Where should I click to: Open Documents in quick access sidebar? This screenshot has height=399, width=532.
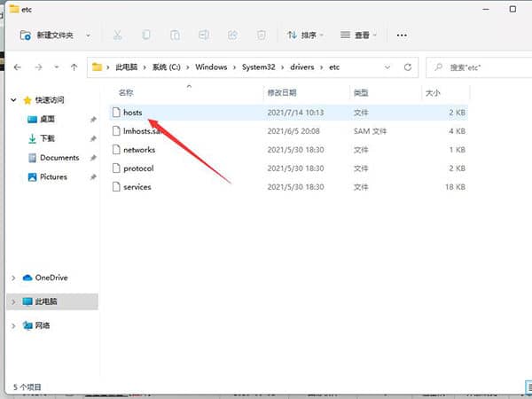point(59,158)
